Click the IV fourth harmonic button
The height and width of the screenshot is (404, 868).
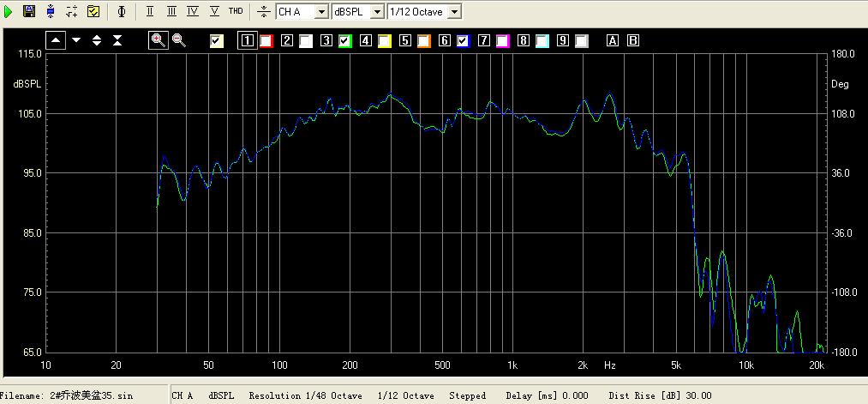(x=192, y=11)
